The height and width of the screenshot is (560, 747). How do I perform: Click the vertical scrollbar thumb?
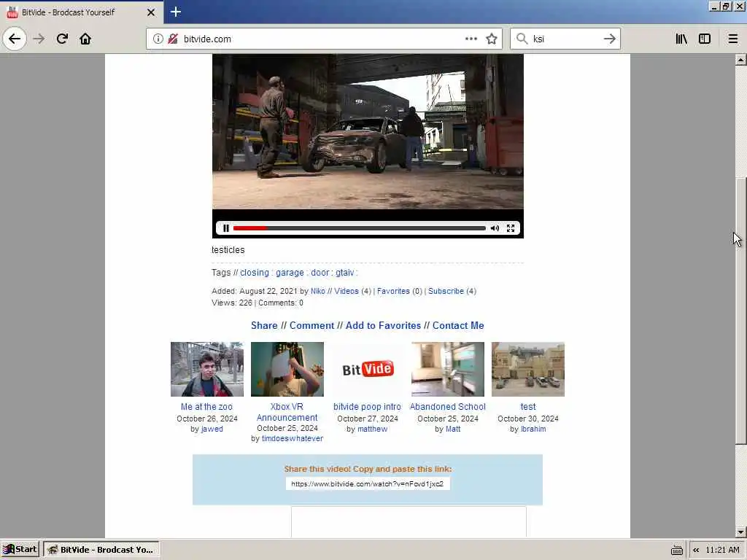tap(740, 311)
